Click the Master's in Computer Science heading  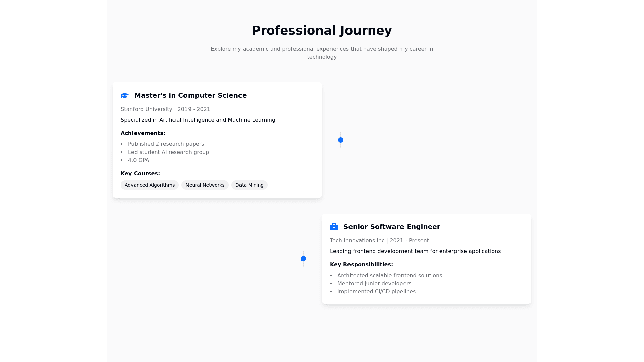click(190, 95)
